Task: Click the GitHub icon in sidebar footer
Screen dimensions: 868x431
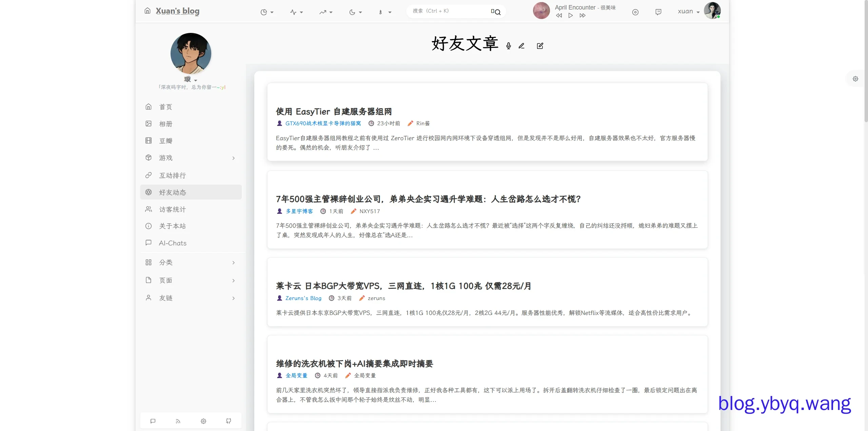Action: (x=229, y=421)
